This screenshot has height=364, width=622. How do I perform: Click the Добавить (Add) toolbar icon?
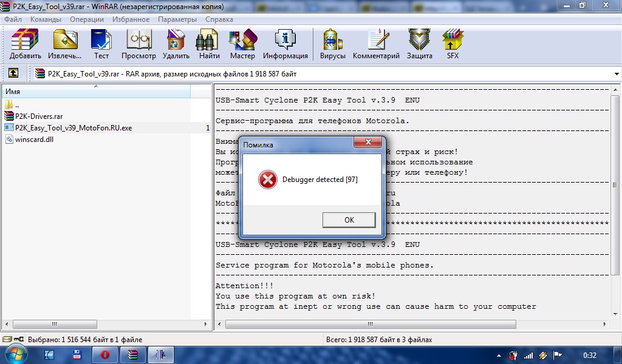tap(25, 44)
